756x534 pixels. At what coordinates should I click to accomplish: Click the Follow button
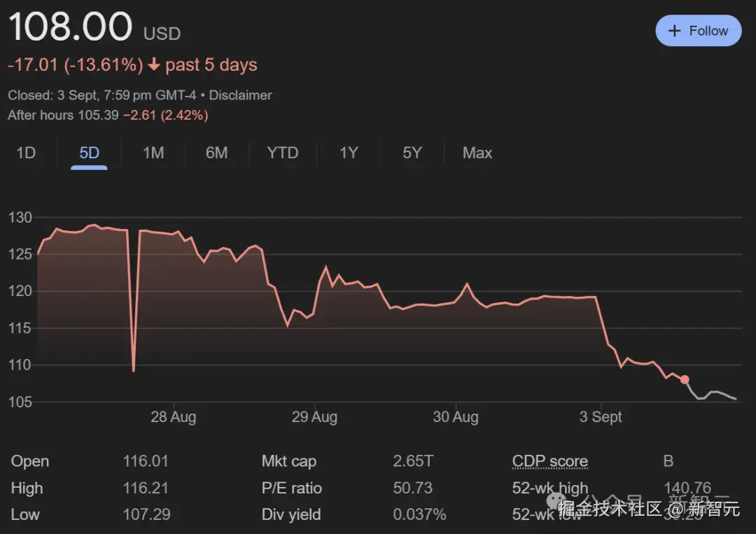[x=698, y=31]
